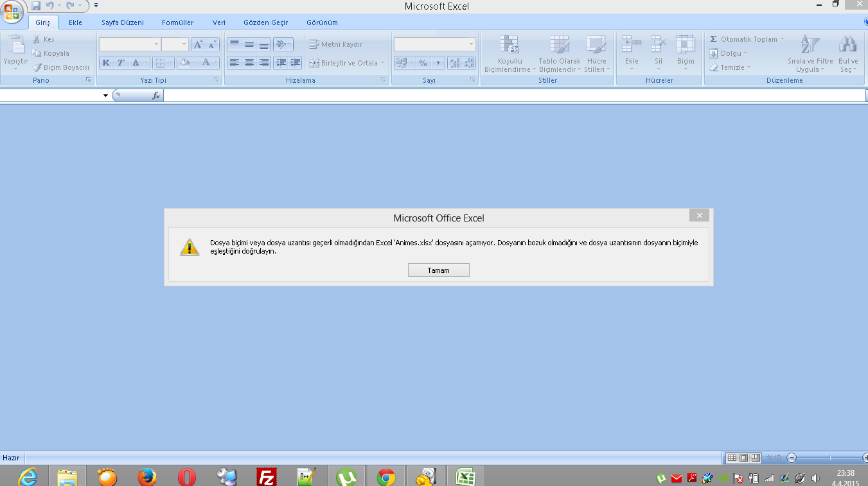Click the Undo arrow icon

[49, 6]
